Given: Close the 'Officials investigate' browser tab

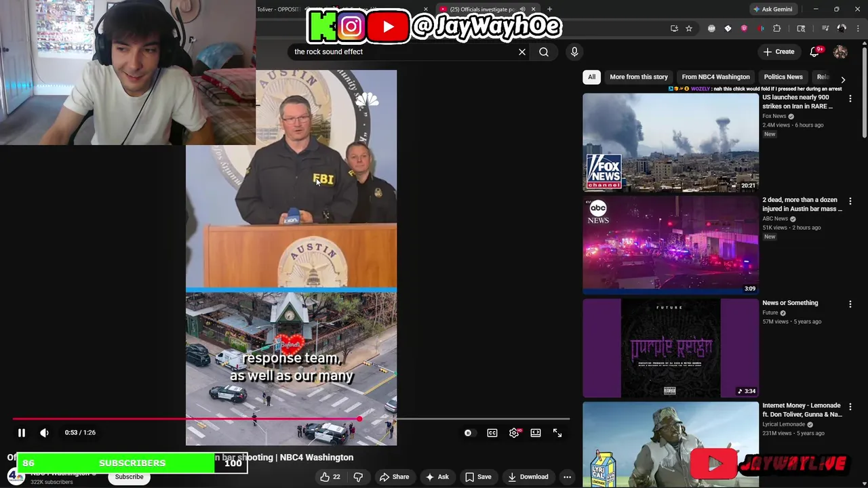Looking at the screenshot, I should tap(533, 9).
